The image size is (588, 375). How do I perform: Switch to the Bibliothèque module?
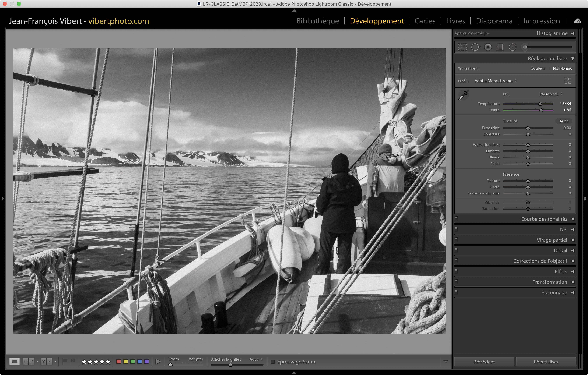(x=317, y=21)
